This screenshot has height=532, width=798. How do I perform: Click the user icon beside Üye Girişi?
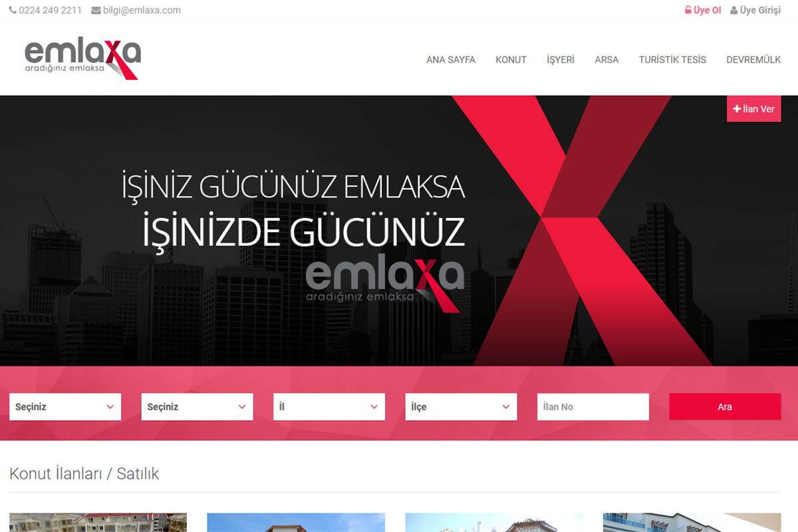click(x=734, y=11)
